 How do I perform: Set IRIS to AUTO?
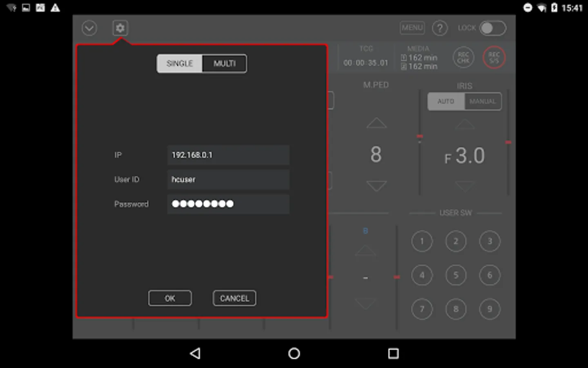(446, 101)
